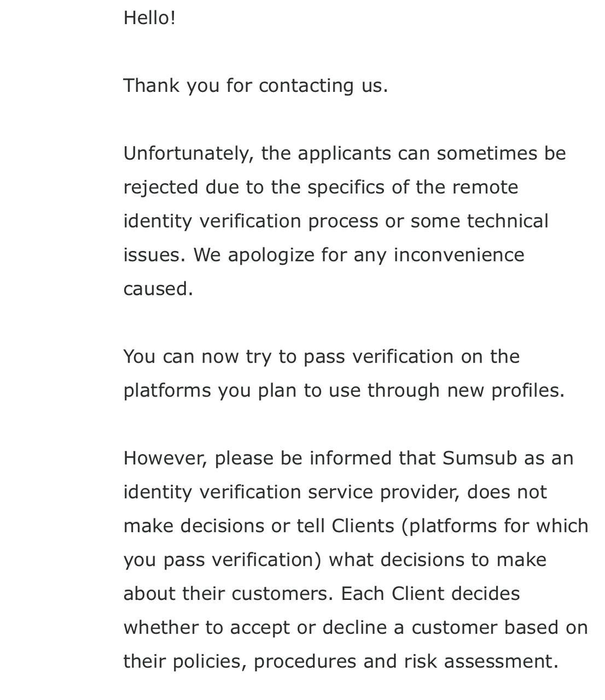Screen dimensions: 605x700
Task: Click the word "Clients" before the parenthesis
Action: coord(363,526)
